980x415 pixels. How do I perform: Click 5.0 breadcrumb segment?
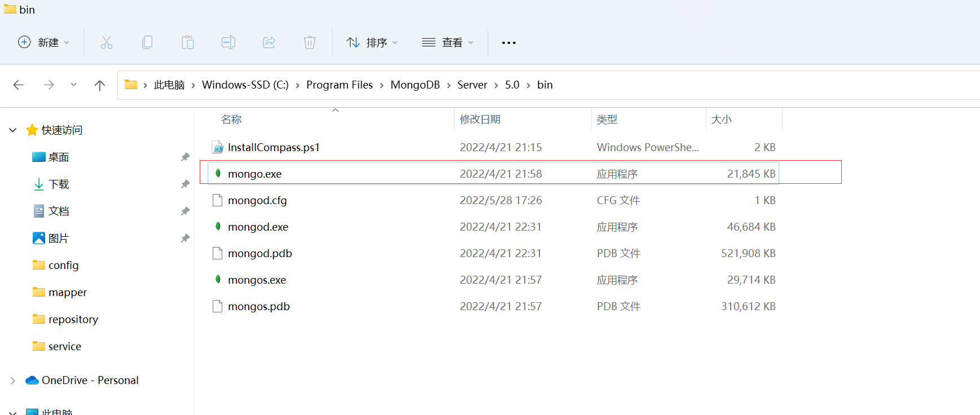click(x=512, y=85)
